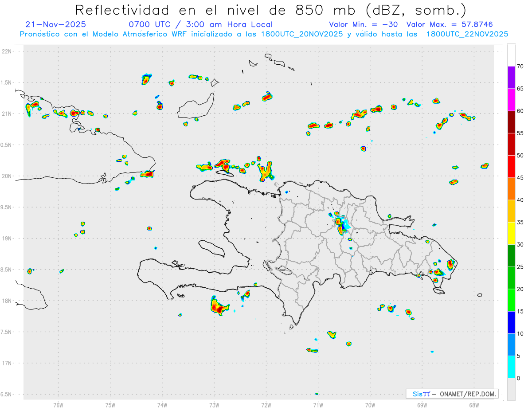This screenshot has width=532, height=411.
Task: Select the date text '21-Nov-2025'
Action: pyautogui.click(x=56, y=24)
